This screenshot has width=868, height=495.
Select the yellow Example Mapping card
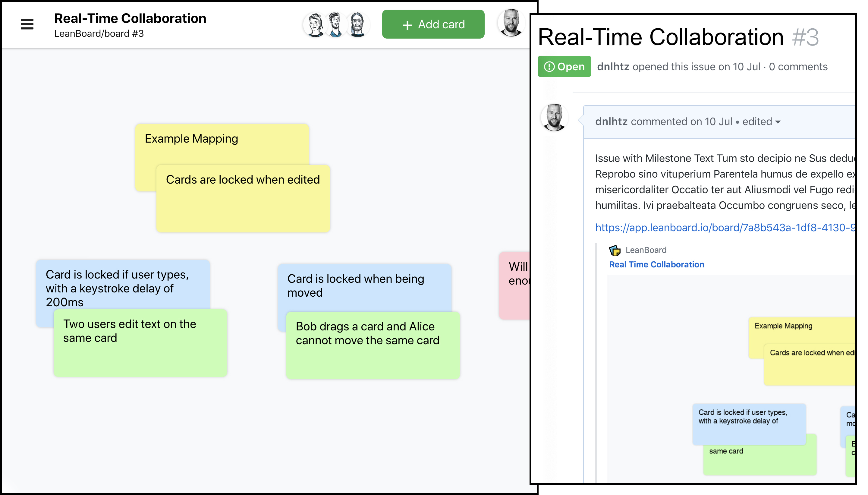(204, 146)
